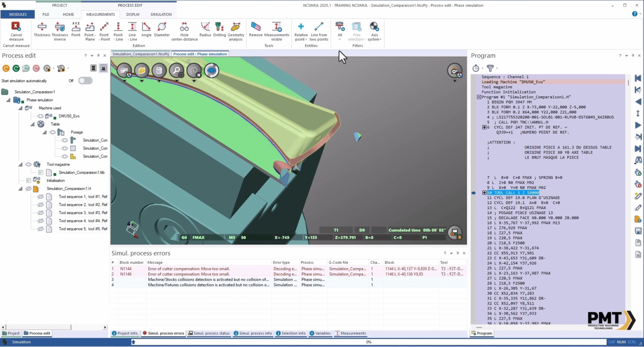Image resolution: width=644 pixels, height=347 pixels.
Task: Click the binoculars search icon in Program panel
Action: point(638,160)
